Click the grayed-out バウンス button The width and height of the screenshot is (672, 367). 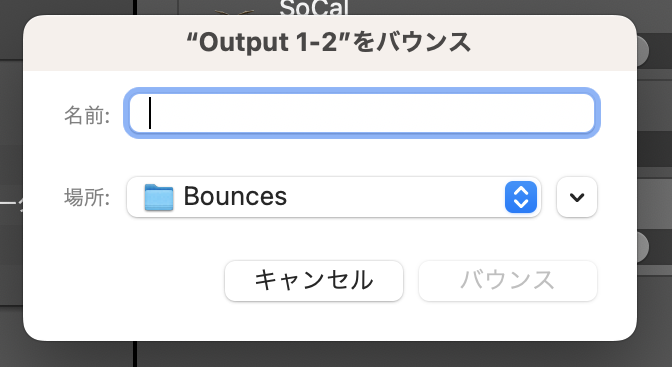508,280
